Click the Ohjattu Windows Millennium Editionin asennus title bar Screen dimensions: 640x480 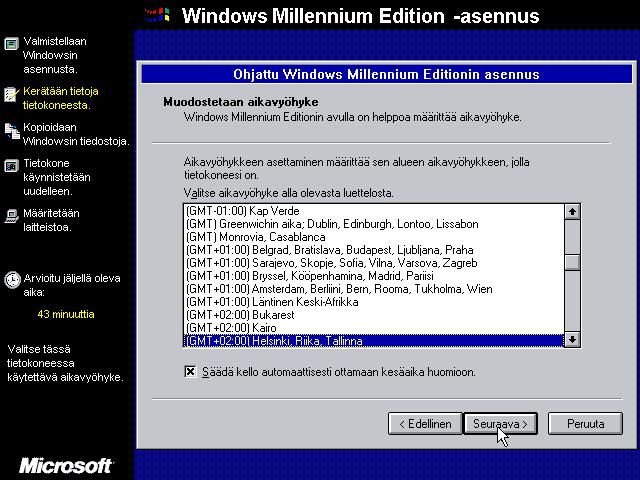point(386,74)
